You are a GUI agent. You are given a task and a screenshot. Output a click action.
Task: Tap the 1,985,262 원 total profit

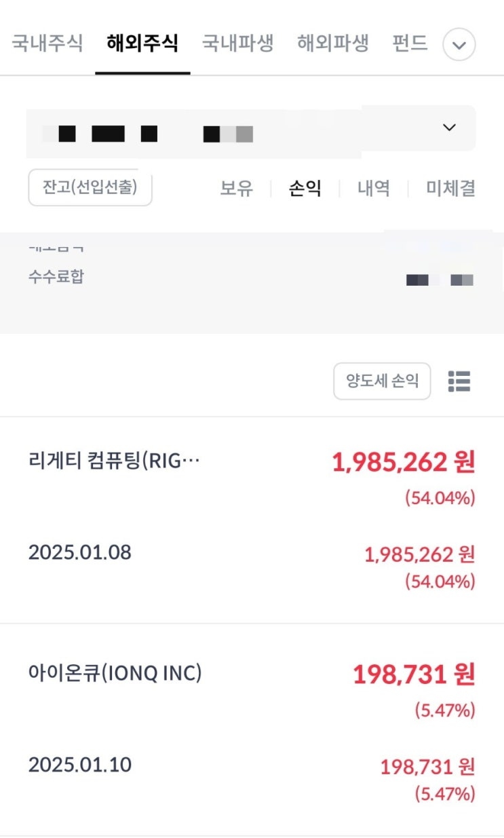(403, 463)
